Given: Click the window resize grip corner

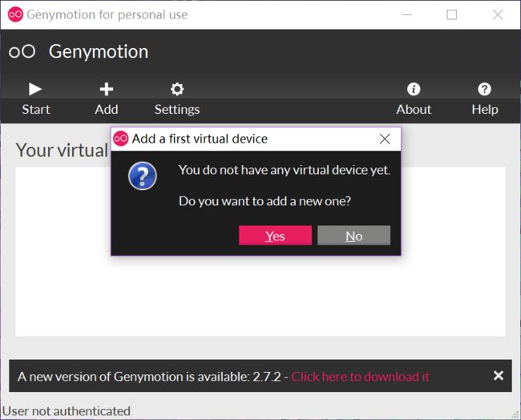Looking at the screenshot, I should tap(515, 414).
